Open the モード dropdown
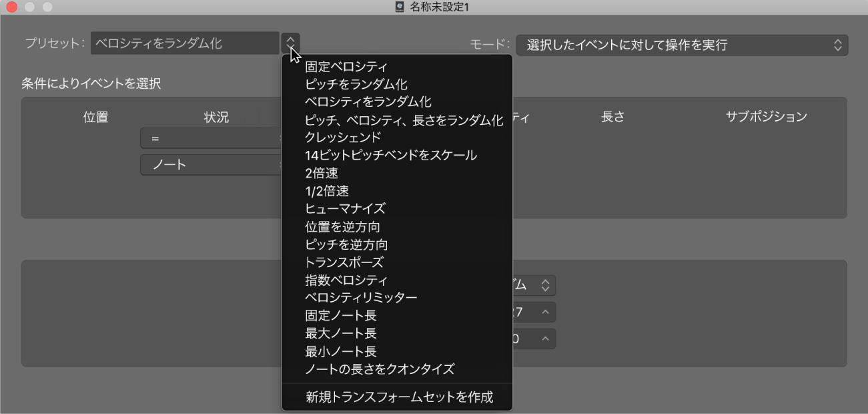 tap(681, 45)
